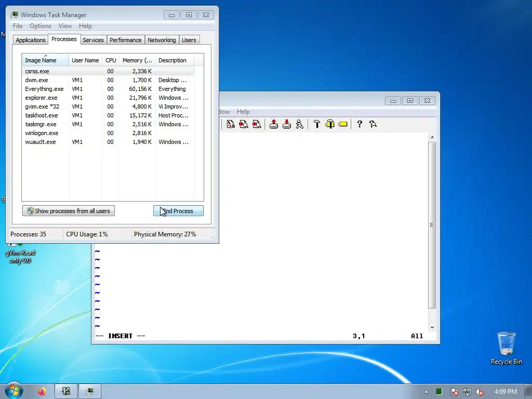This screenshot has height=399, width=532.
Task: Open the Action Center flag tray icon
Action: point(454,392)
